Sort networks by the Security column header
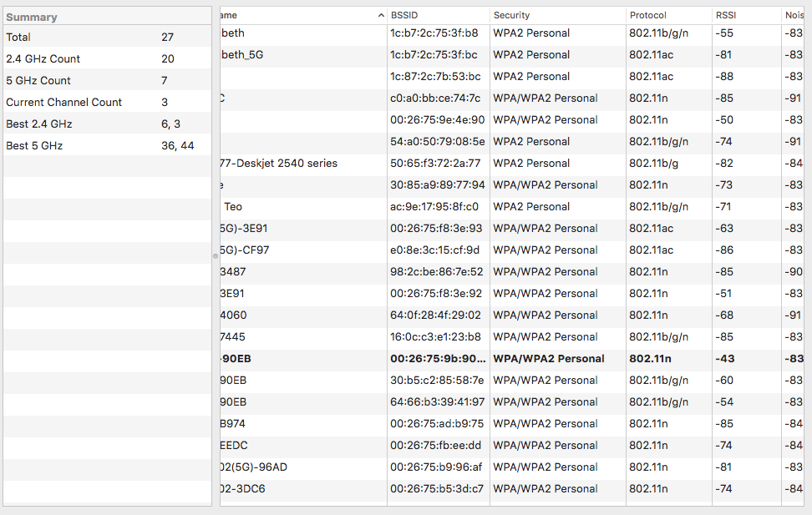812x515 pixels. coord(556,16)
